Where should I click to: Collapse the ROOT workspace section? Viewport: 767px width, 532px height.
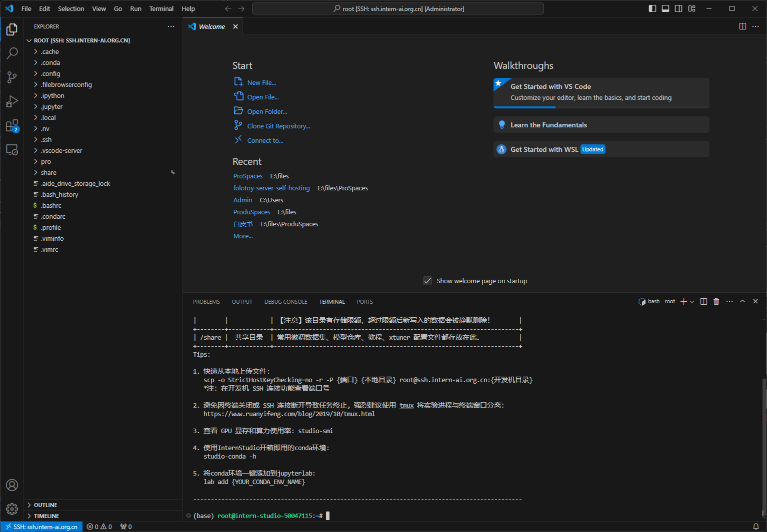pos(103,40)
